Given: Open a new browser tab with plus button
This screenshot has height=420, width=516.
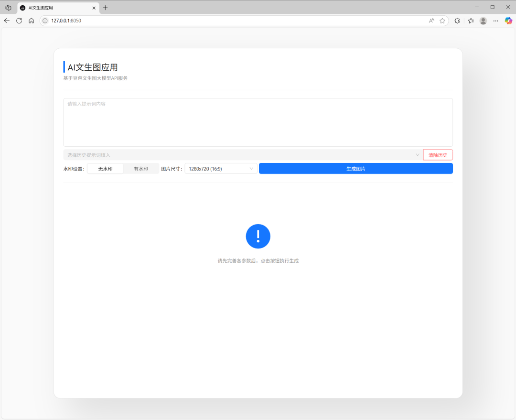Looking at the screenshot, I should pos(105,8).
